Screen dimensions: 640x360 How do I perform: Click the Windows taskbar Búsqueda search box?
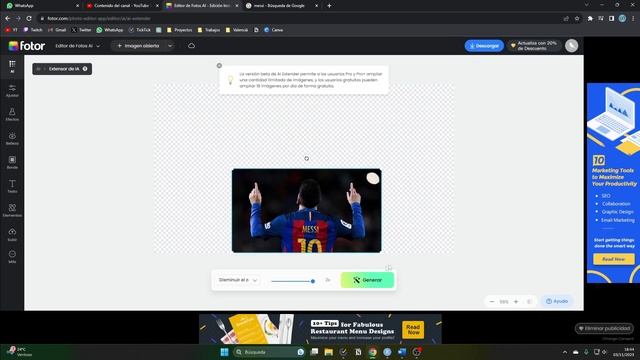(x=269, y=352)
